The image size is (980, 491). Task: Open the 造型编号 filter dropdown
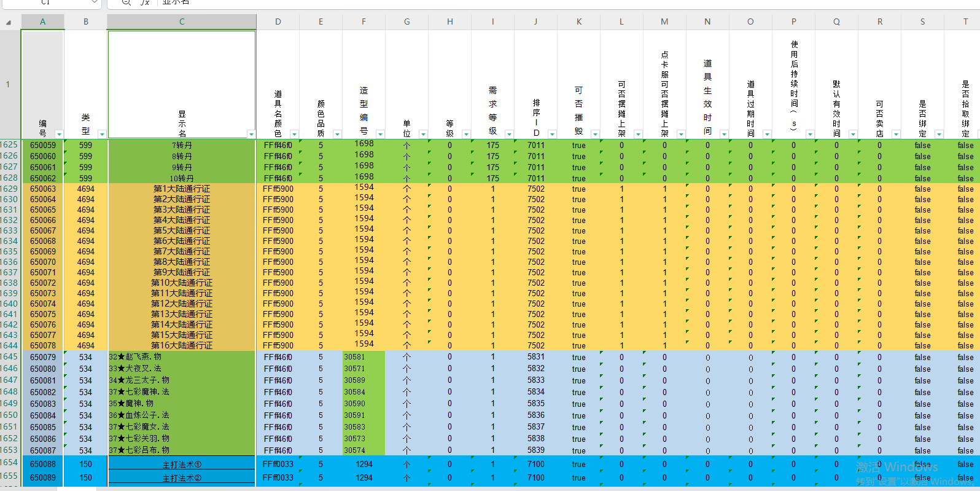(x=380, y=134)
